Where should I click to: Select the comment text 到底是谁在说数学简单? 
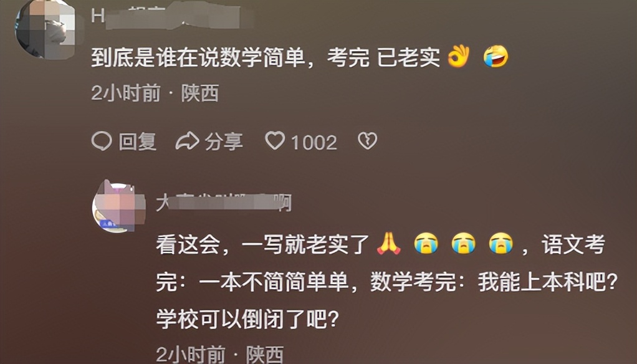tap(198, 57)
